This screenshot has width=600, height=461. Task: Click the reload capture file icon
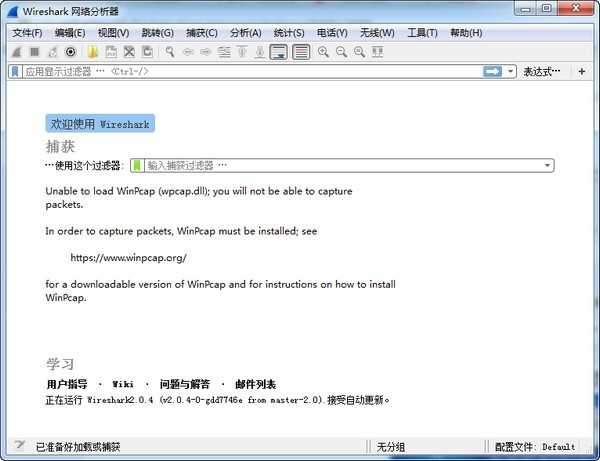pyautogui.click(x=148, y=52)
